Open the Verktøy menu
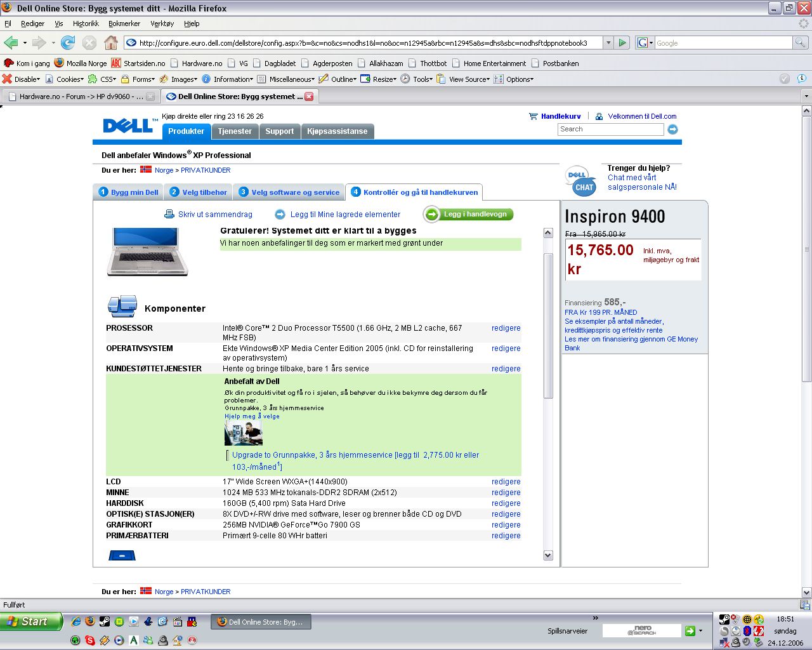Screen dimensions: 812x650 [162, 23]
